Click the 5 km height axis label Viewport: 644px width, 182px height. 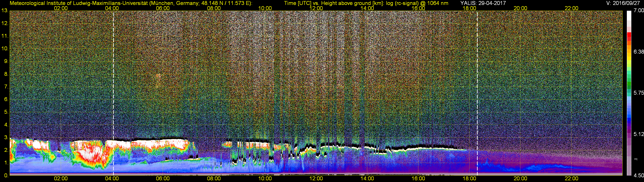pos(6,112)
